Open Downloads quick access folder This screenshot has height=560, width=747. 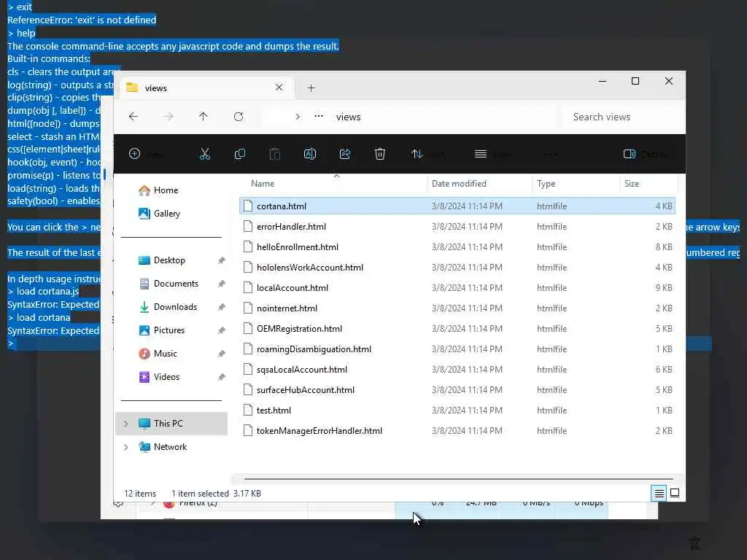[175, 307]
